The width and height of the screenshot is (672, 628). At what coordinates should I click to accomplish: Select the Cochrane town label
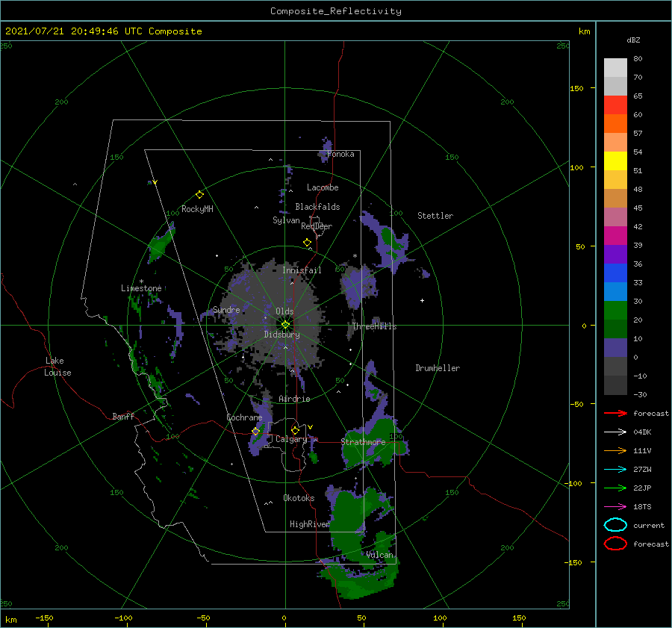(244, 417)
